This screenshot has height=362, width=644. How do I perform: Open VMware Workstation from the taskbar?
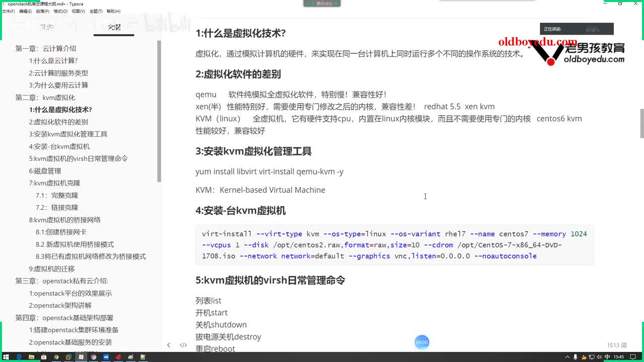(x=69, y=357)
